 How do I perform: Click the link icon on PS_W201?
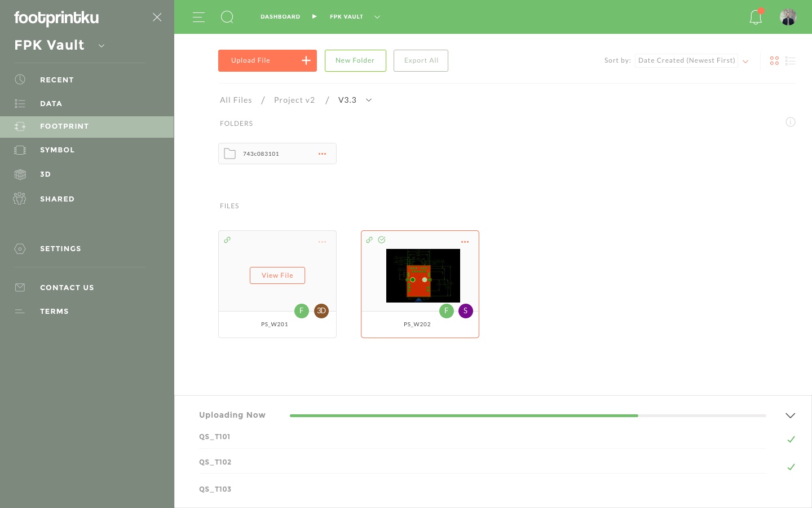(x=227, y=240)
